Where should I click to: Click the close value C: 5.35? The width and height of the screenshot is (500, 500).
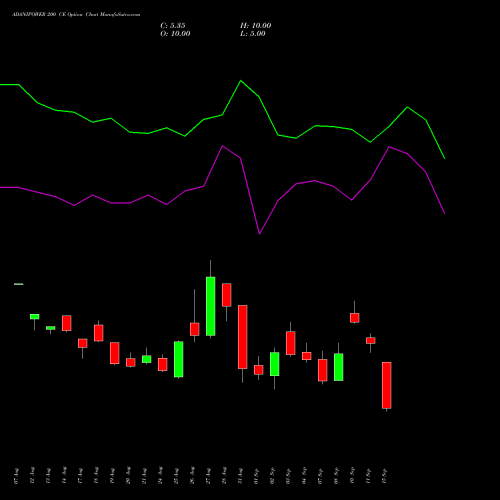pos(173,26)
